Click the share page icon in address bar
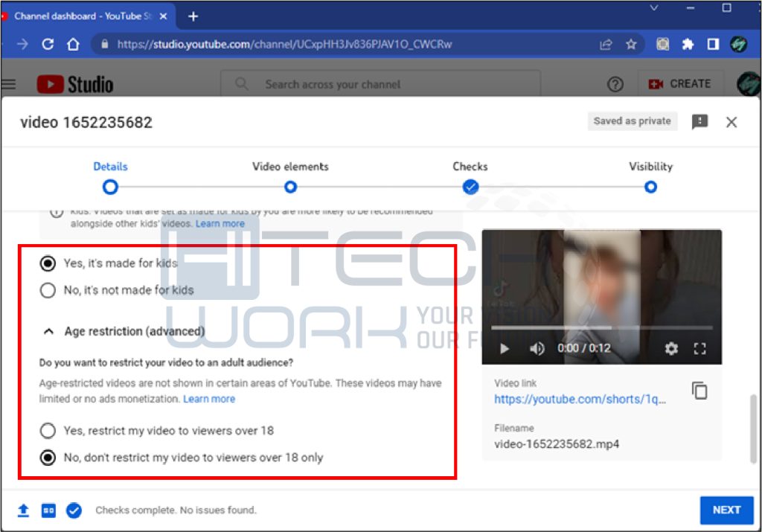Image resolution: width=762 pixels, height=532 pixels. [606, 45]
